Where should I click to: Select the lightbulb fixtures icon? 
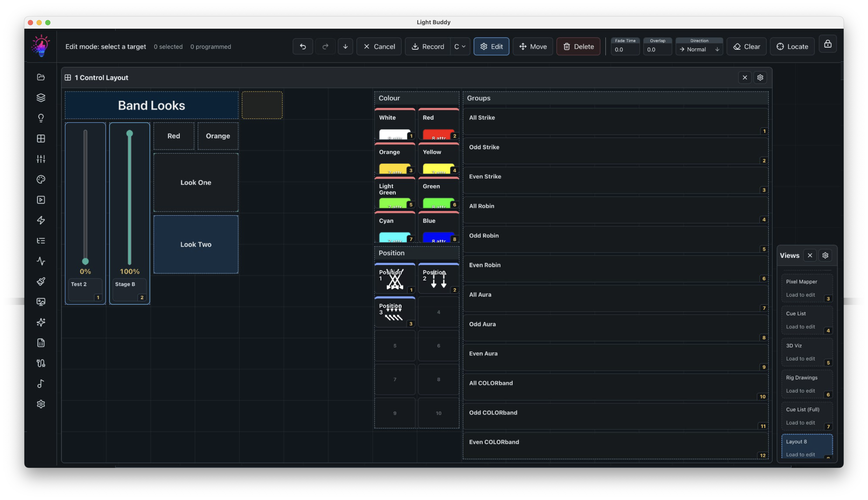(x=41, y=118)
